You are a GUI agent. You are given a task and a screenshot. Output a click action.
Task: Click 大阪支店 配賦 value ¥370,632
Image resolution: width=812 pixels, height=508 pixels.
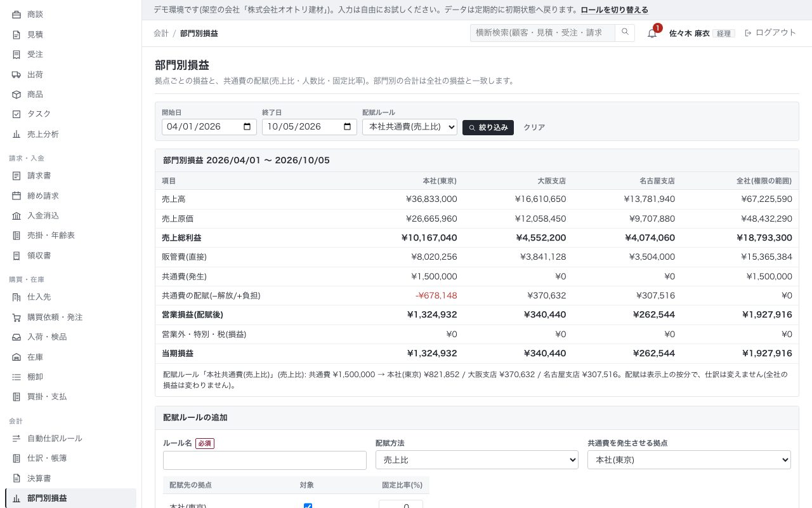click(x=546, y=295)
